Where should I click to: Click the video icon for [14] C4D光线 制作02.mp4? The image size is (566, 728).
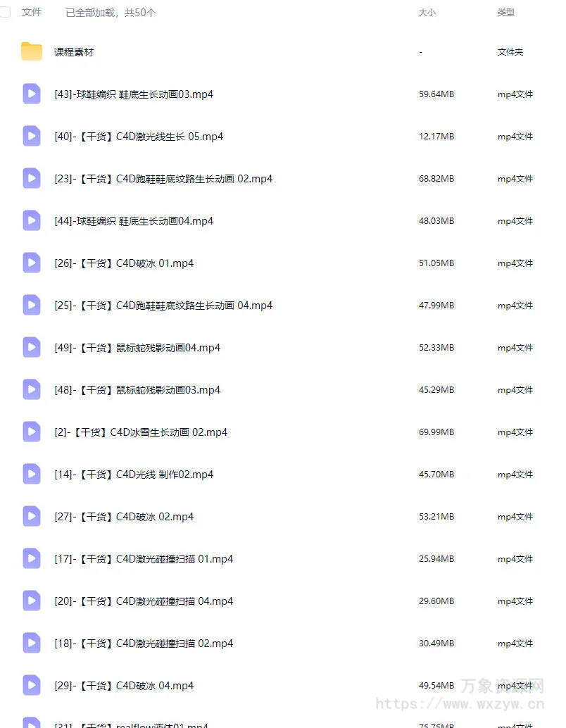pos(32,474)
